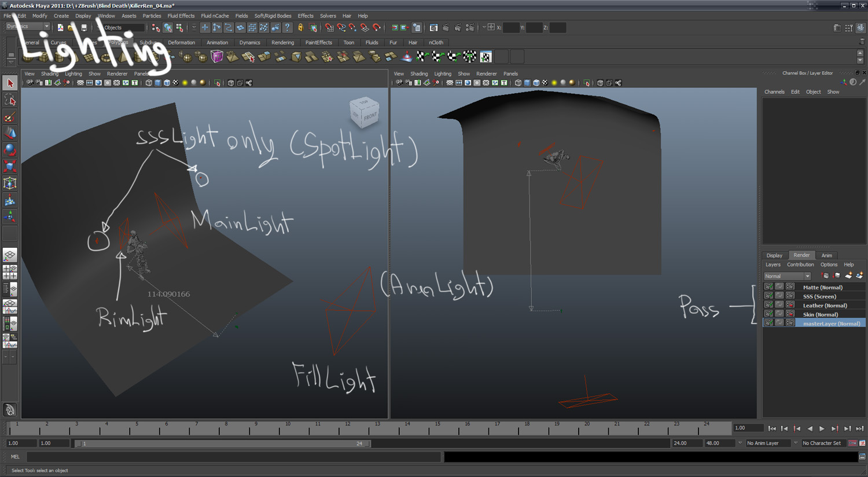Click the Render Current Frame clapperboard icon
868x477 pixels.
447,27
